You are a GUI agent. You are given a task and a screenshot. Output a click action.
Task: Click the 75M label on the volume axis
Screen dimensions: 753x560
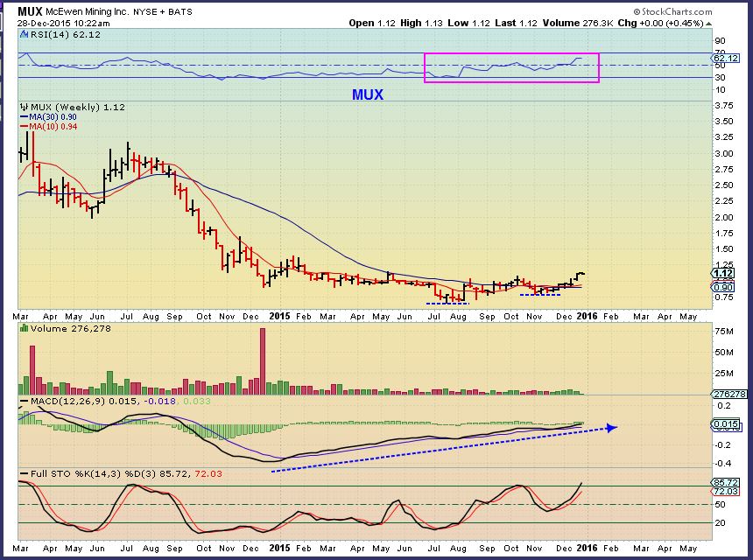point(724,331)
